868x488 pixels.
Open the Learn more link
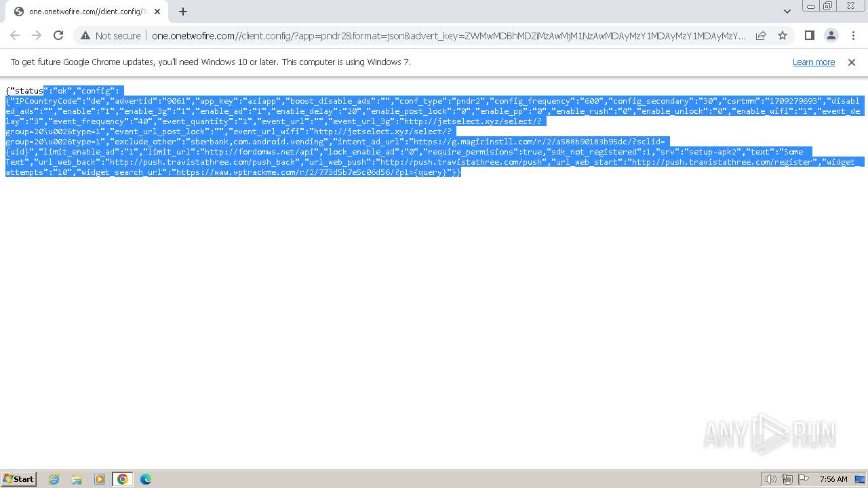pos(814,62)
